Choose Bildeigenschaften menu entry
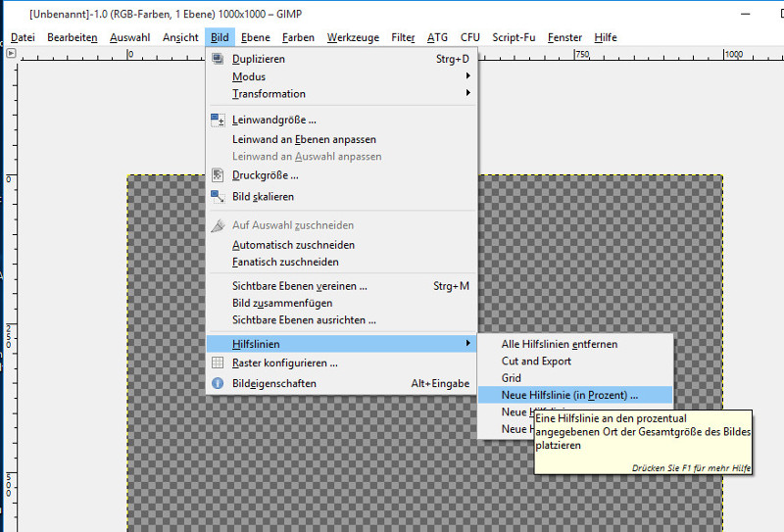Viewport: 784px width, 532px height. coord(341,383)
